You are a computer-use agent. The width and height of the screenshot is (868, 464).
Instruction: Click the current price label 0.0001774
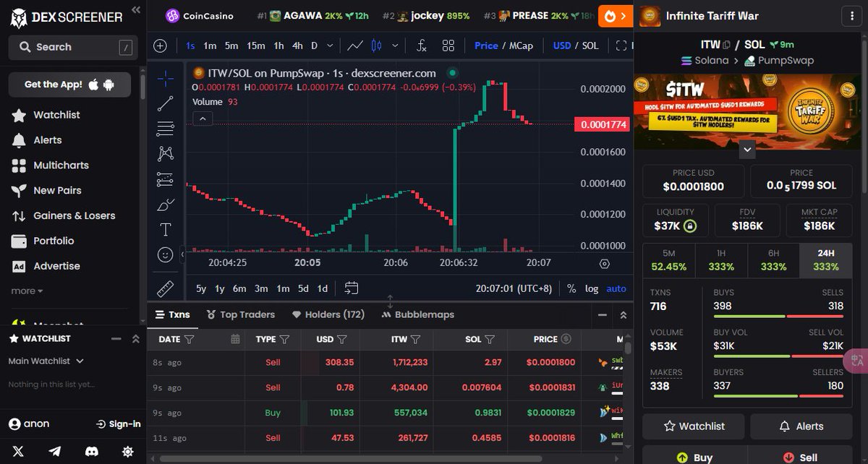[603, 125]
